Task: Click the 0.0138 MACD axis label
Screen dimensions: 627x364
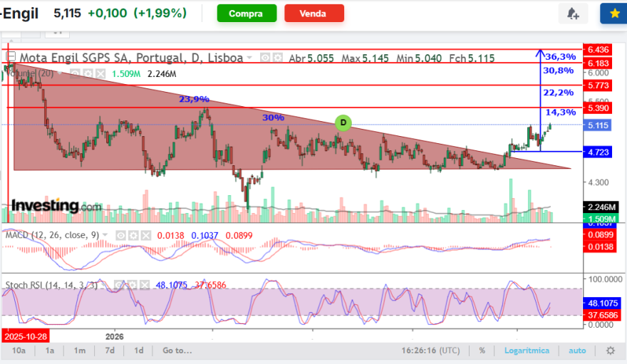Action: pyautogui.click(x=600, y=246)
